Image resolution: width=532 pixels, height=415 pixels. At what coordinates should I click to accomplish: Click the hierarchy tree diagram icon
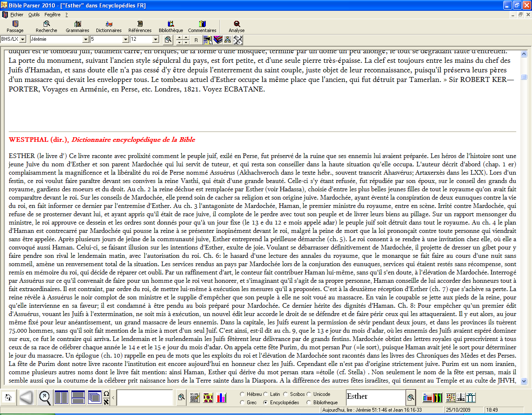[x=228, y=40]
